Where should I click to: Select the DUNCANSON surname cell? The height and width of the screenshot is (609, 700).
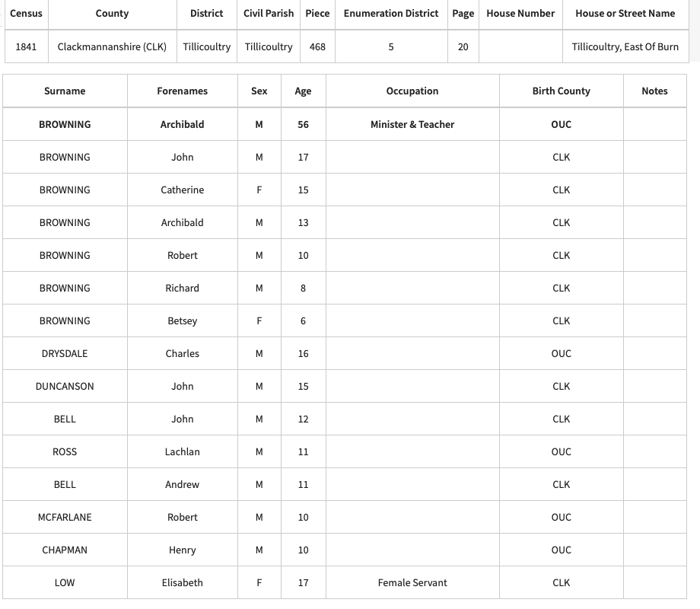coord(65,386)
